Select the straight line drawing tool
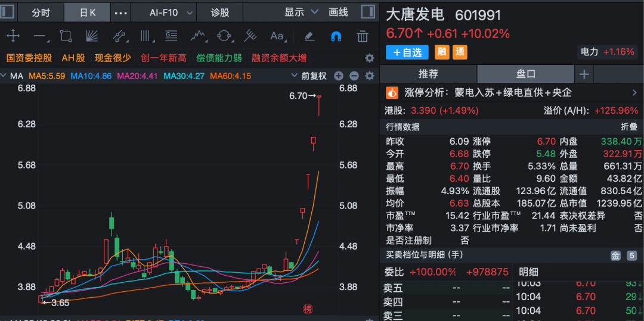The height and width of the screenshot is (321, 644). pyautogui.click(x=41, y=36)
